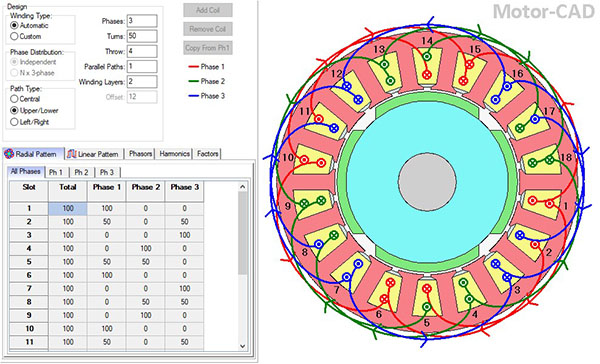
Task: Click the Throw value field
Action: point(142,51)
